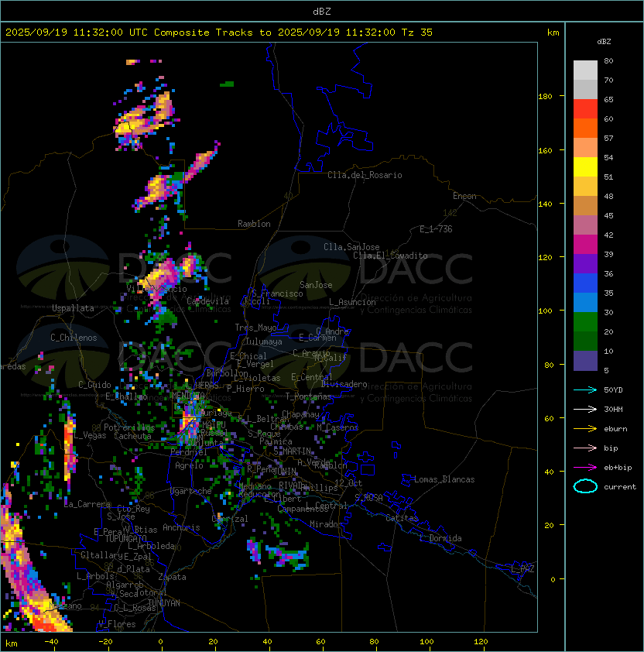Click the E_1-736 map label
The image size is (644, 652).
436,229
